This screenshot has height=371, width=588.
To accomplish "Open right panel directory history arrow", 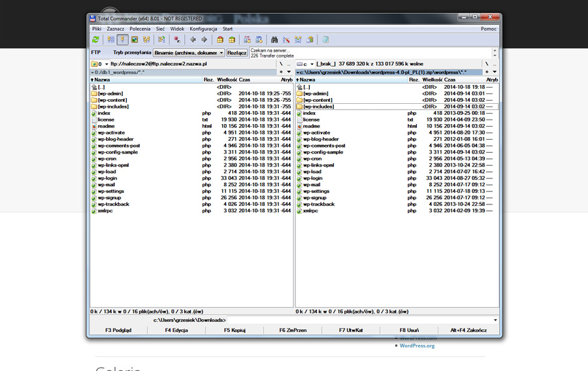I will coord(495,72).
